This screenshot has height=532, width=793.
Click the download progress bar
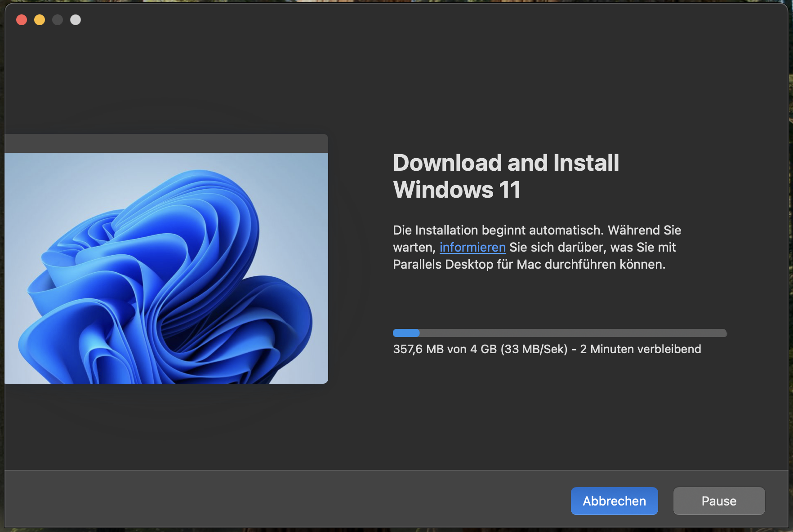(560, 333)
